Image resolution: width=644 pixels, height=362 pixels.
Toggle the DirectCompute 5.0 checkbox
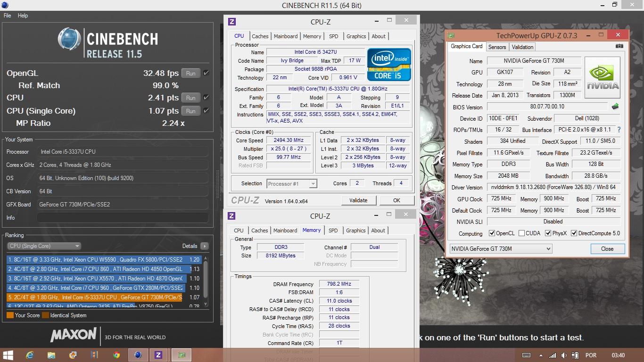[x=574, y=233]
